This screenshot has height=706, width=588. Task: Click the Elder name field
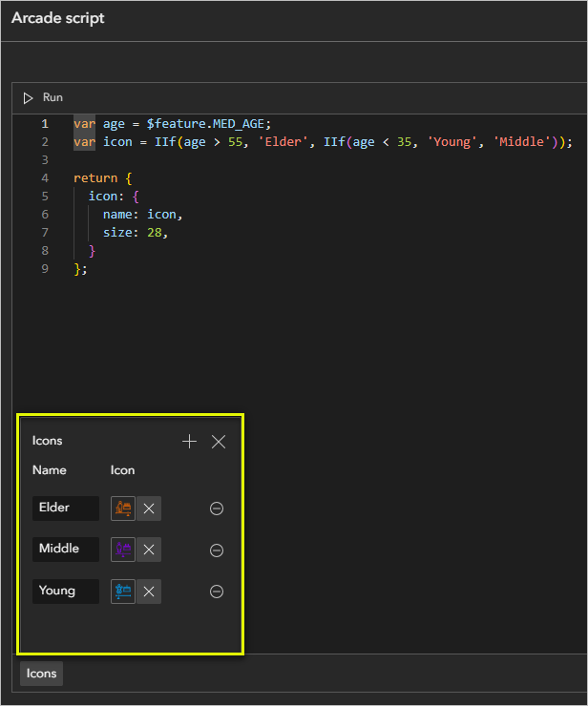tap(65, 509)
